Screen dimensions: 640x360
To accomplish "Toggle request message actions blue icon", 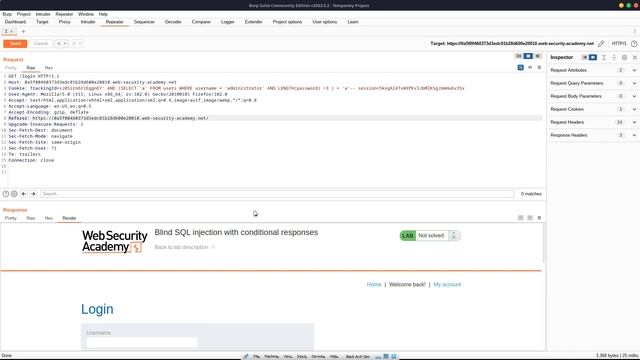I will tap(520, 67).
